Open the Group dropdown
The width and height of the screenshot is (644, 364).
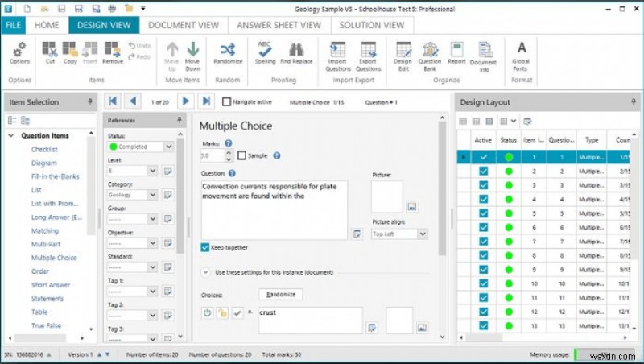(152, 219)
